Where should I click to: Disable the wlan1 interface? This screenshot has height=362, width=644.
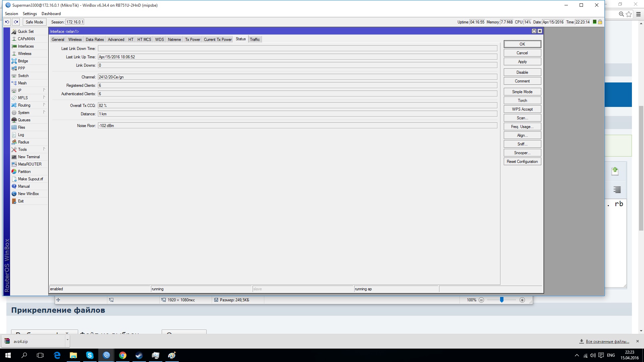(522, 72)
